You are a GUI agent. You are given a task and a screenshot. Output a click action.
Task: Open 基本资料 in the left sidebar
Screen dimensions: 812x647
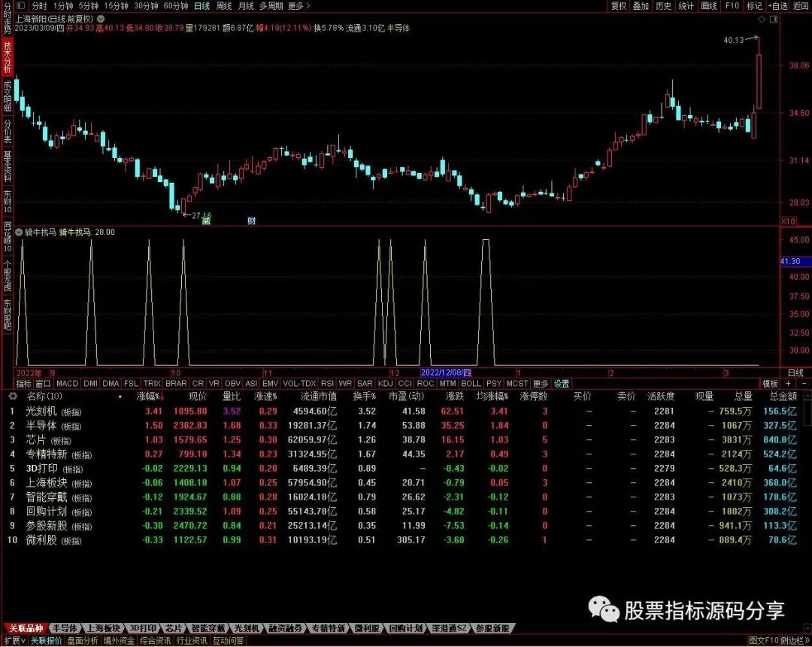[x=8, y=166]
